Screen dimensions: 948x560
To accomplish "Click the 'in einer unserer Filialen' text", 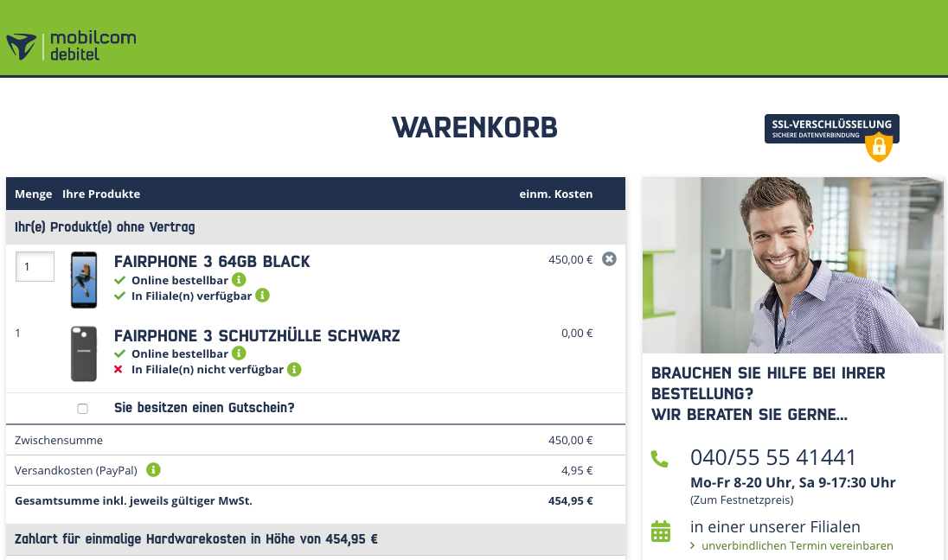I will click(x=775, y=527).
